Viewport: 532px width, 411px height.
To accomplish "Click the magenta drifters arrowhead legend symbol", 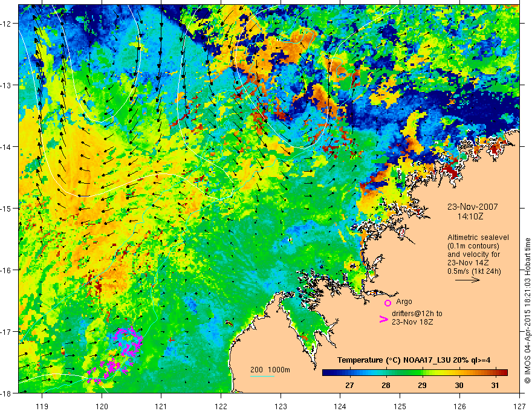I will 383,319.
